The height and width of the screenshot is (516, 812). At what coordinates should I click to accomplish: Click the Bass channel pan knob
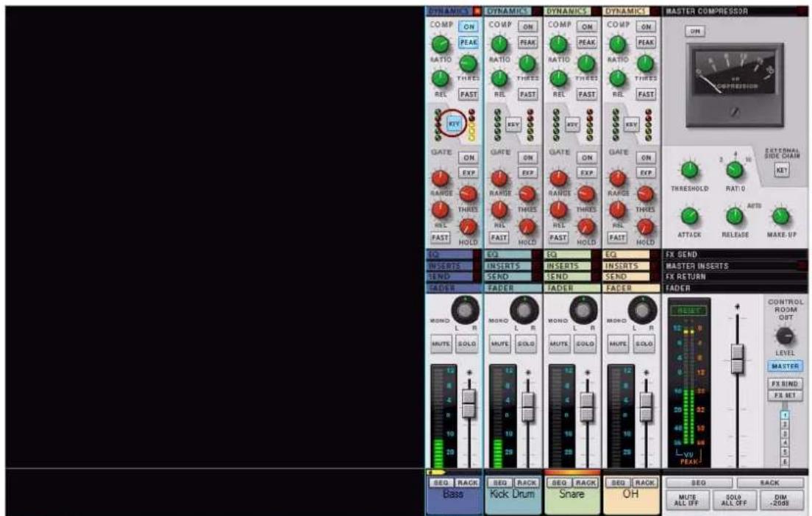465,311
